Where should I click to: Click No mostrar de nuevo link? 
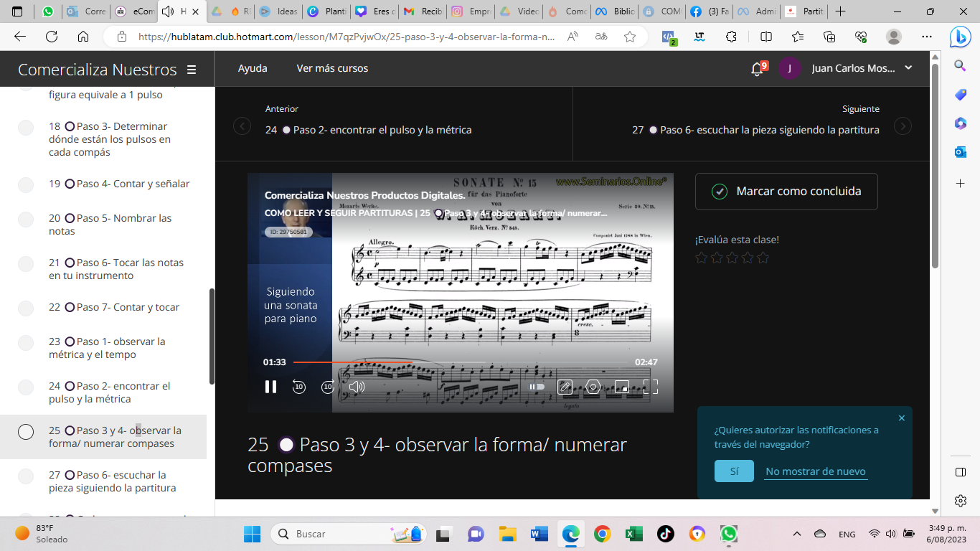click(816, 471)
